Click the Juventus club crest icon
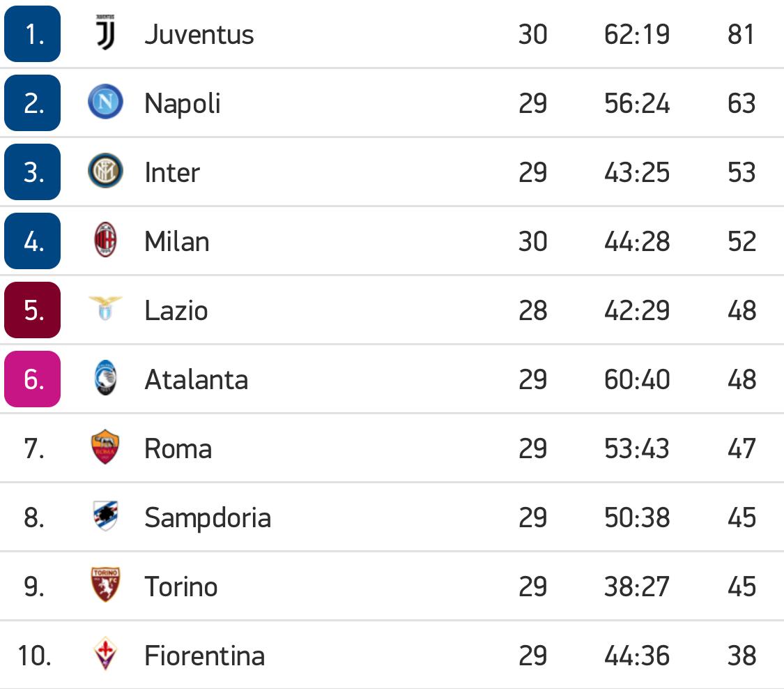 [106, 34]
